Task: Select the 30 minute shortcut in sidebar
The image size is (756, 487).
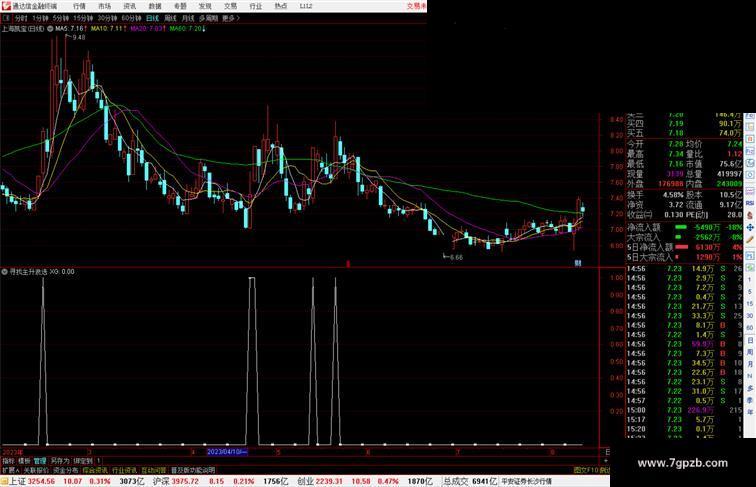Action: tap(750, 316)
